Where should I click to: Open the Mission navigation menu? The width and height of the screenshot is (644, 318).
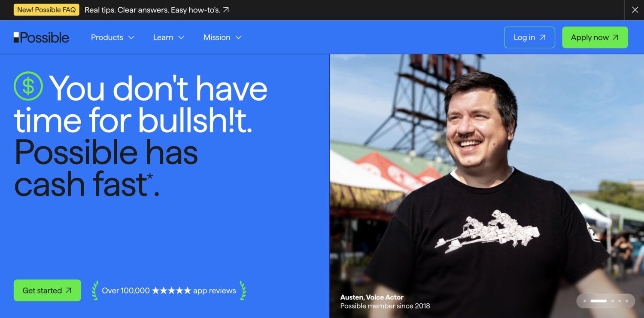click(222, 37)
